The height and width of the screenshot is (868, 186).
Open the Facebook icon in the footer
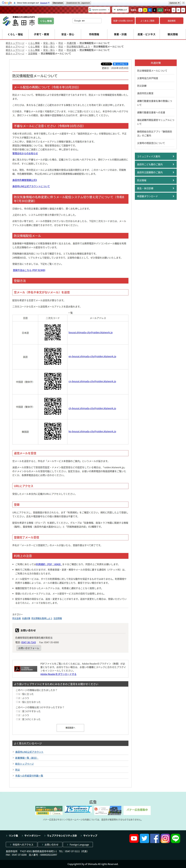coord(155,838)
